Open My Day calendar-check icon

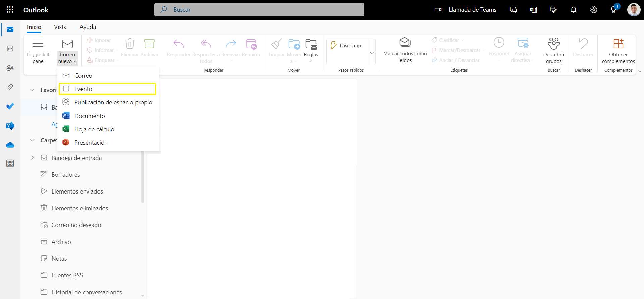coord(553,10)
